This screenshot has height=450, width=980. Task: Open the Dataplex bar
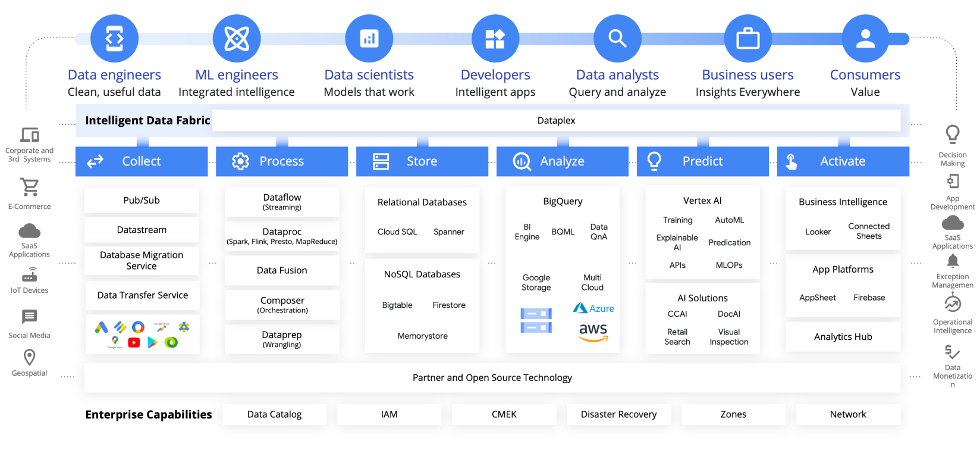coord(557,120)
